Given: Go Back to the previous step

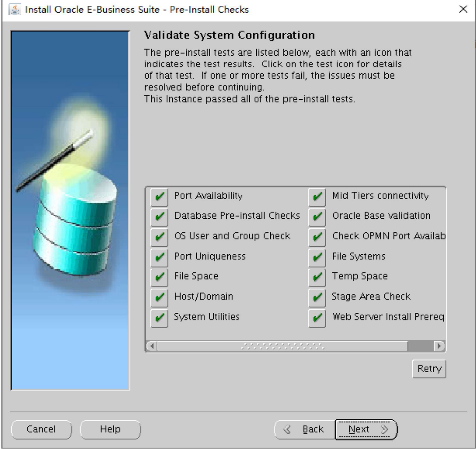Looking at the screenshot, I should point(305,429).
